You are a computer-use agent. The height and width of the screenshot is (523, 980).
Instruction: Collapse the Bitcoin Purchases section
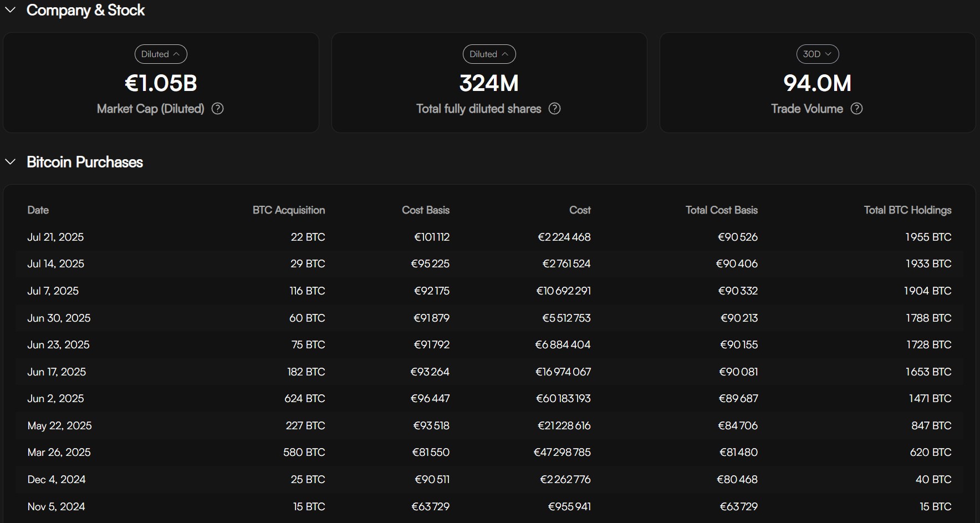click(11, 162)
